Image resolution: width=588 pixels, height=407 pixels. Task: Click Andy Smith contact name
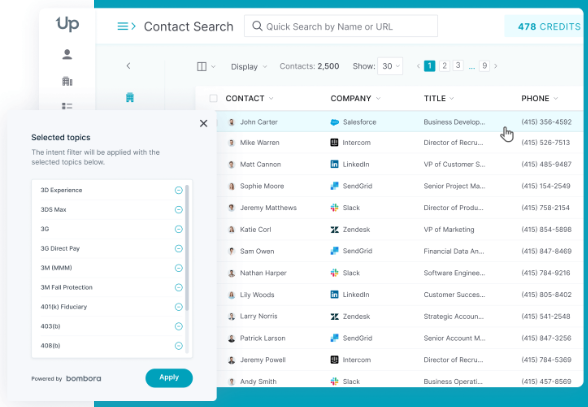click(258, 381)
